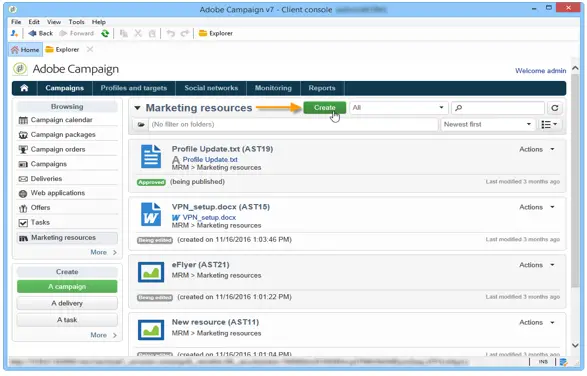This screenshot has height=376, width=587.
Task: Open the Edit menu
Action: click(34, 22)
